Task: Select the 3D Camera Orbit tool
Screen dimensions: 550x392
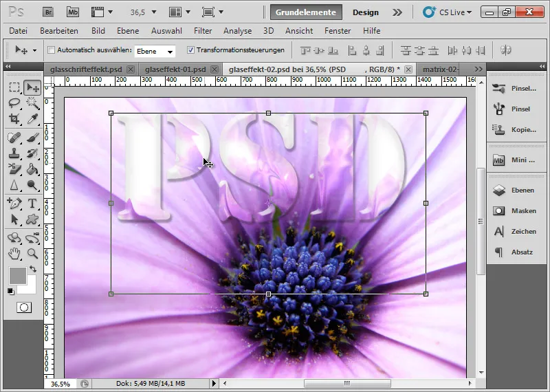Action: (x=32, y=238)
